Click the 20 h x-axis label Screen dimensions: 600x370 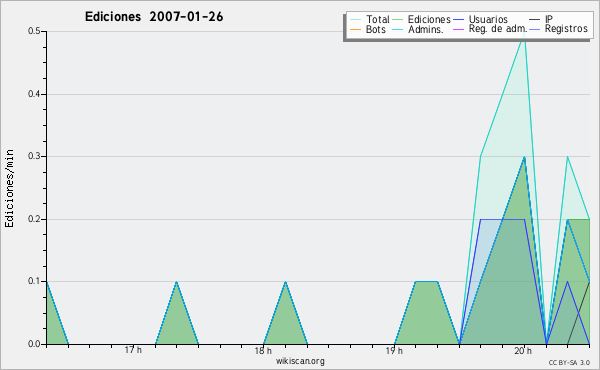tap(523, 350)
